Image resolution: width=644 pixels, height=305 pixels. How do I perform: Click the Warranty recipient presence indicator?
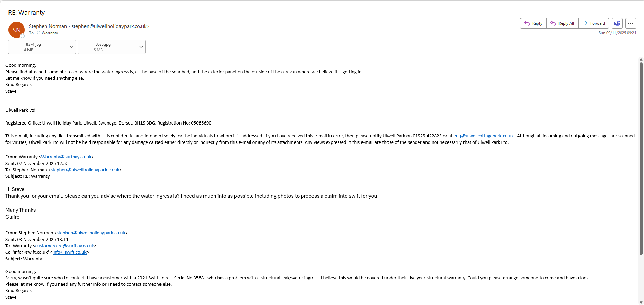click(39, 33)
